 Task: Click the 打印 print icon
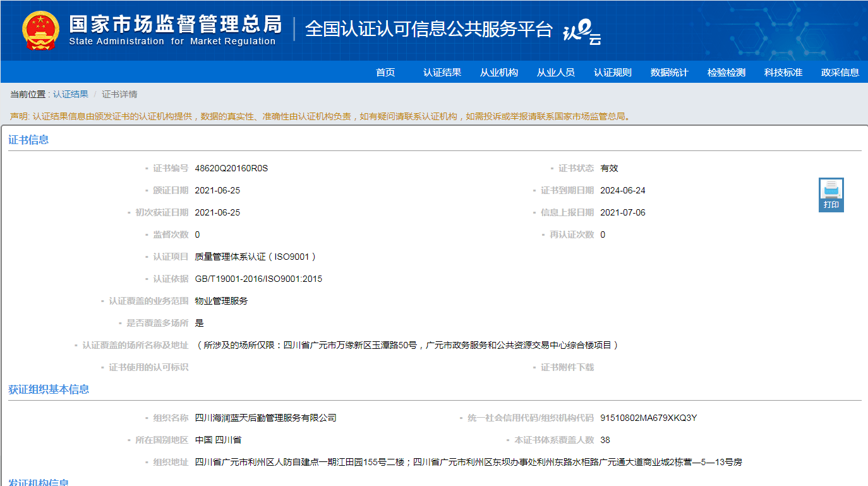(x=831, y=195)
